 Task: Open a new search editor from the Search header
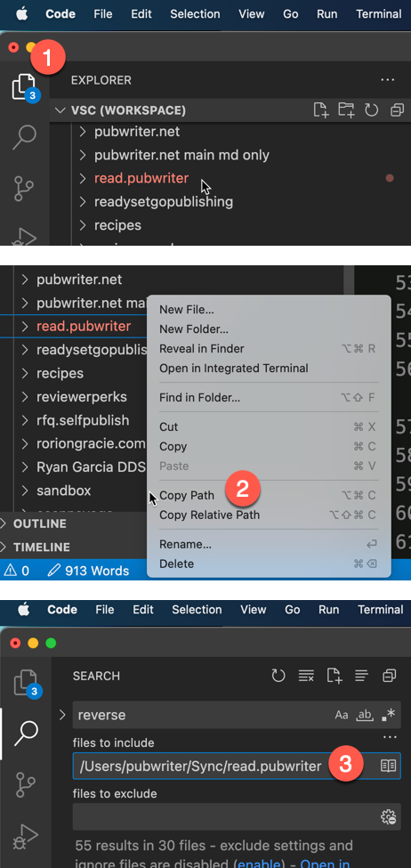pos(334,676)
